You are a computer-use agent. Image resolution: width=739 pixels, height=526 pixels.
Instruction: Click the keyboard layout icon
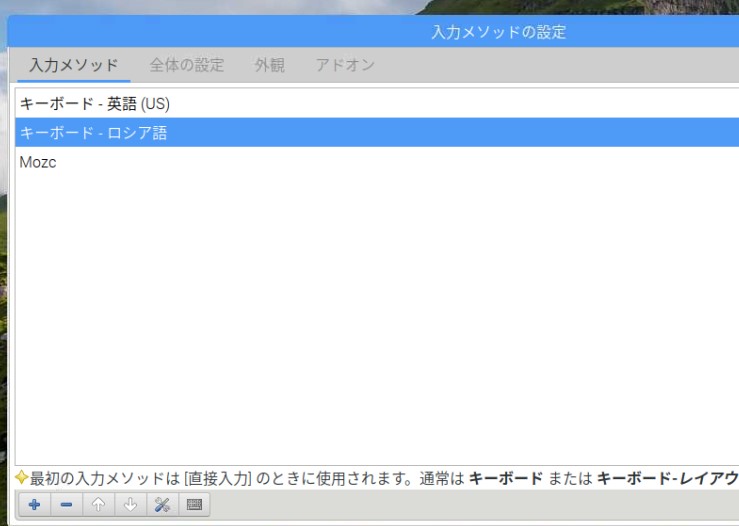pyautogui.click(x=194, y=505)
